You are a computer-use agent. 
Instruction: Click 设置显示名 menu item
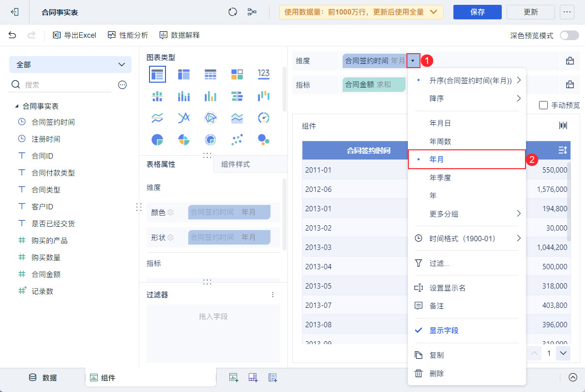(467, 288)
